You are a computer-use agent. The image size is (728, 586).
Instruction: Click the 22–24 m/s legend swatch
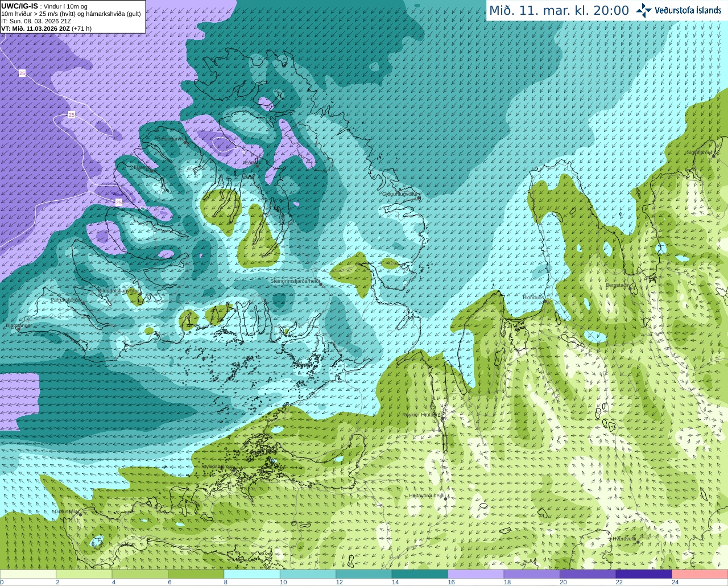pyautogui.click(x=644, y=574)
